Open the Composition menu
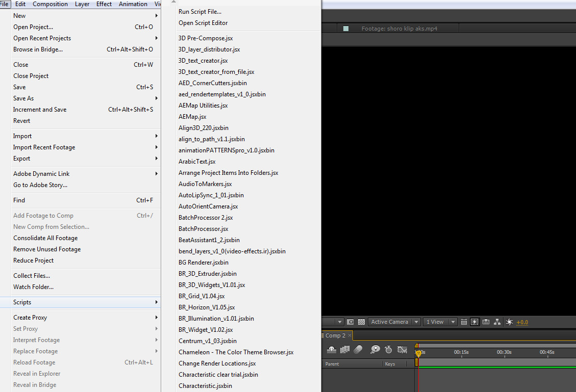Image resolution: width=576 pixels, height=392 pixels. 51,4
